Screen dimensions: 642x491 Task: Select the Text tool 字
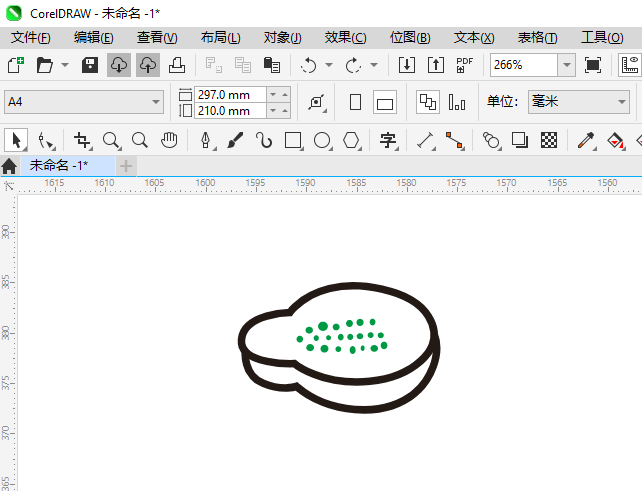pyautogui.click(x=388, y=140)
